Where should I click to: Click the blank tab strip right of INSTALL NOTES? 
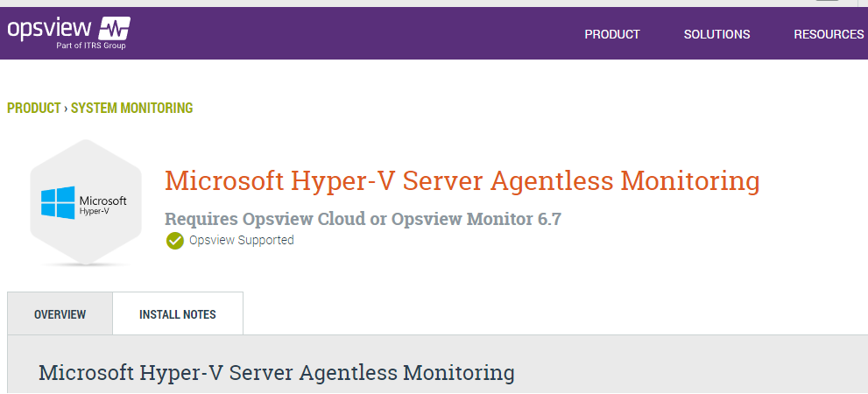click(x=552, y=314)
